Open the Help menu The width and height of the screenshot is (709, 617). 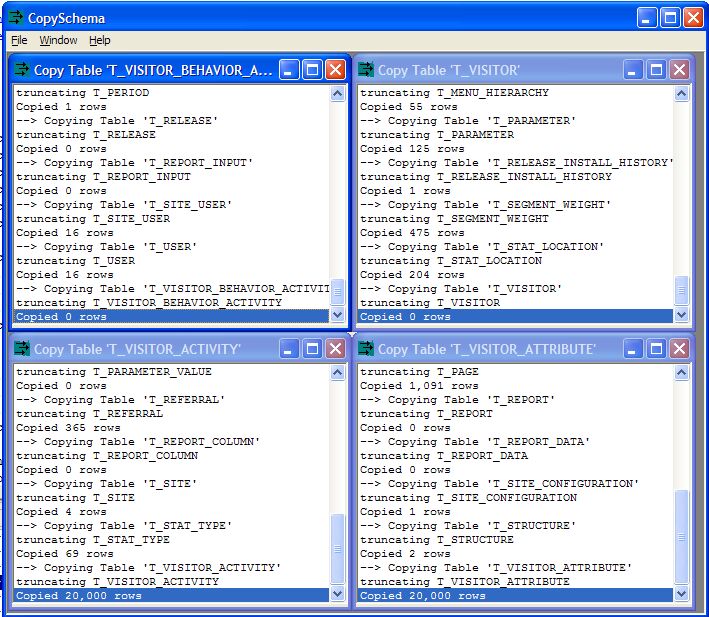[x=99, y=40]
